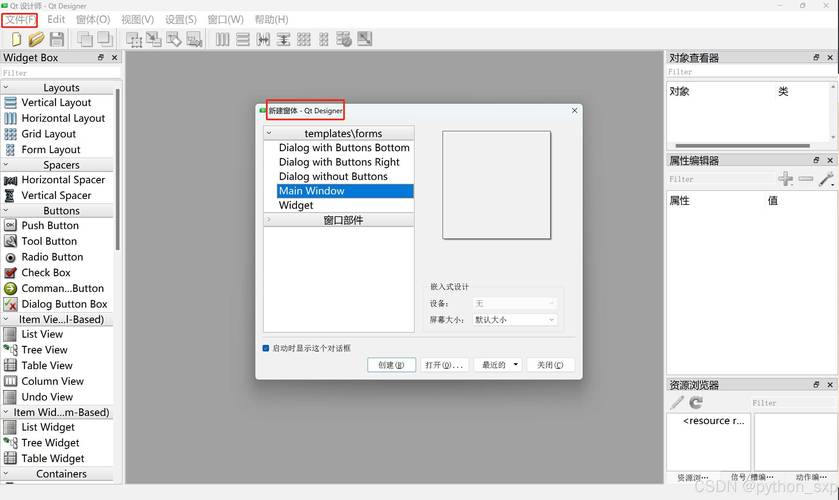Open the 文件(F) menu
Image resolution: width=839 pixels, height=500 pixels.
point(20,20)
